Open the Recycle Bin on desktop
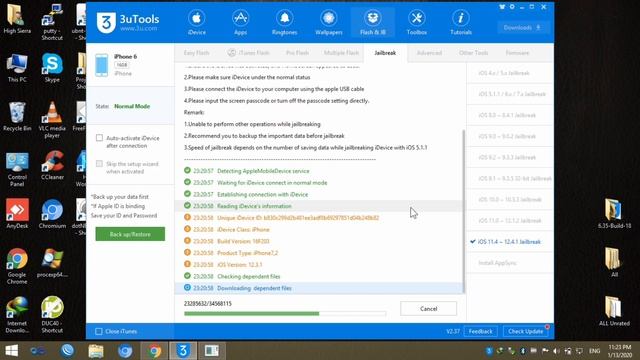Screen dimensions: 640x360 [17, 116]
